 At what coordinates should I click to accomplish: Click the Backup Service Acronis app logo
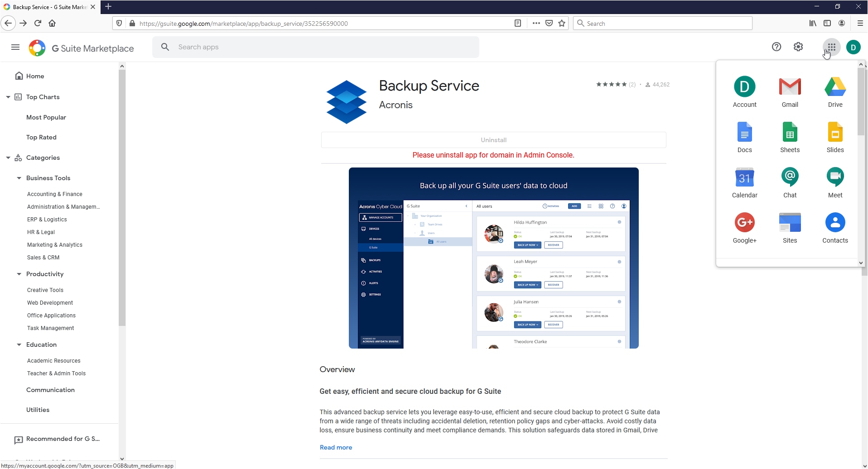coord(347,102)
